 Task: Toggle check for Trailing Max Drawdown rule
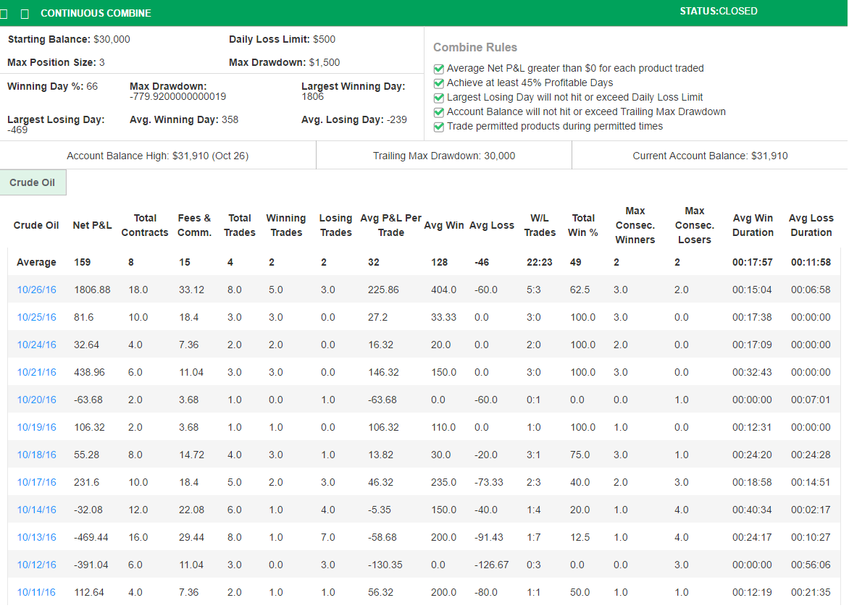[438, 111]
